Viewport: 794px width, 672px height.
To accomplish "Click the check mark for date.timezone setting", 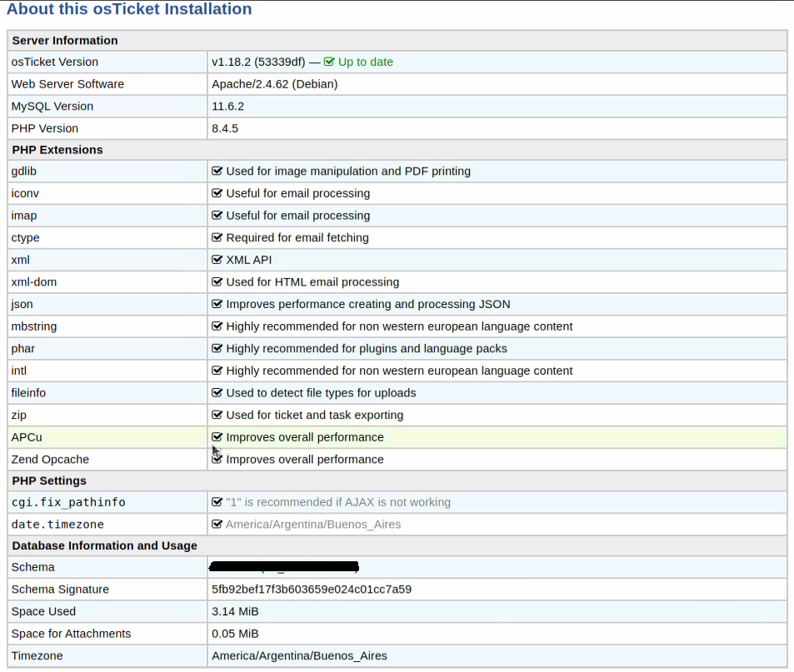I will coord(217,524).
